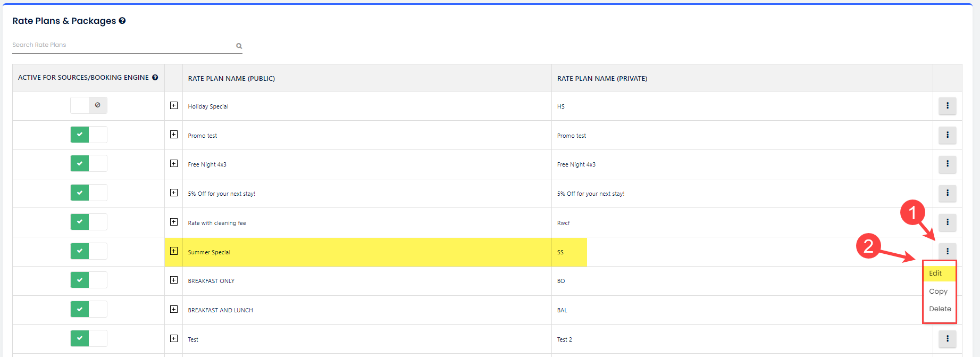The image size is (980, 357).
Task: Open three-dot menu for Promo test row
Action: (x=947, y=135)
